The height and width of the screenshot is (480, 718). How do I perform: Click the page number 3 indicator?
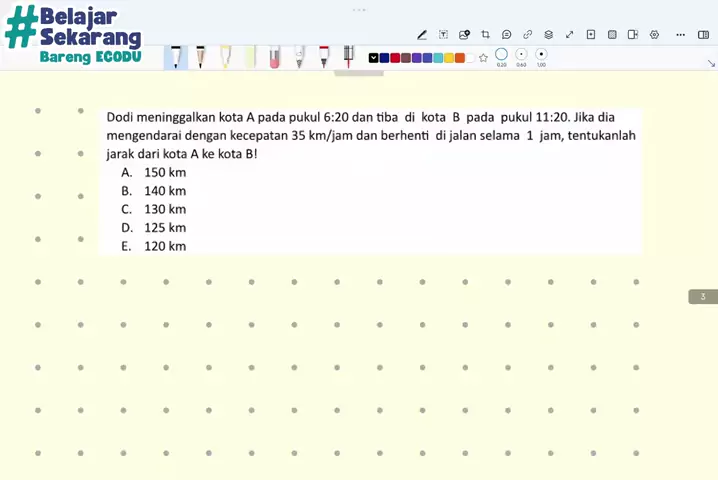[702, 297]
